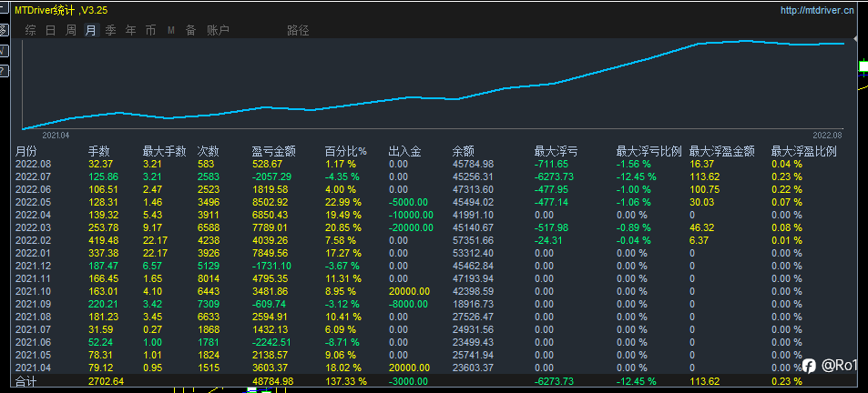This screenshot has width=868, height=393.
Task: Open the 账户 account tab
Action: coord(218,30)
